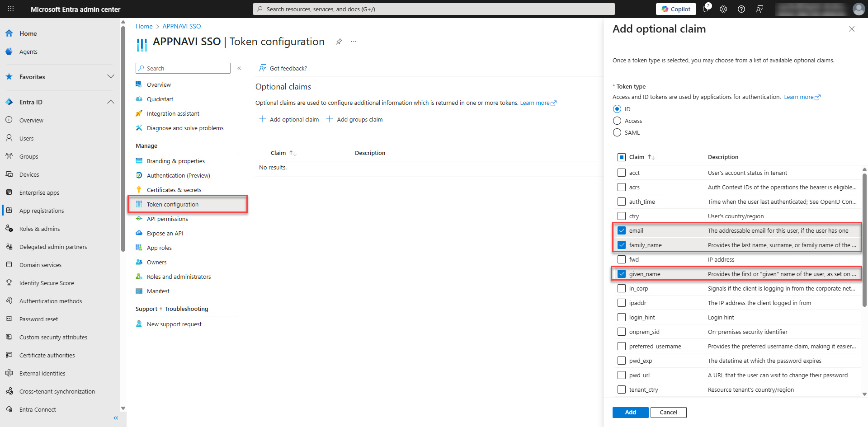Open portal settings gear icon

tap(723, 9)
